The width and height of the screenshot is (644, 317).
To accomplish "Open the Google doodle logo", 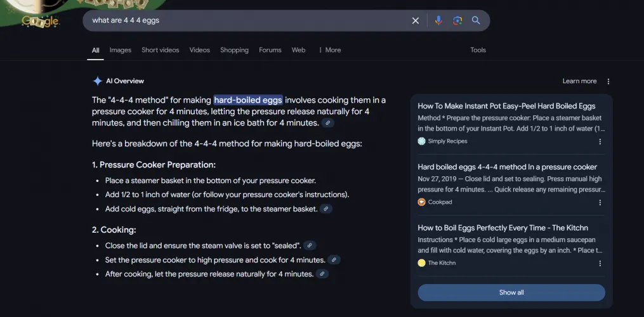I will click(41, 21).
